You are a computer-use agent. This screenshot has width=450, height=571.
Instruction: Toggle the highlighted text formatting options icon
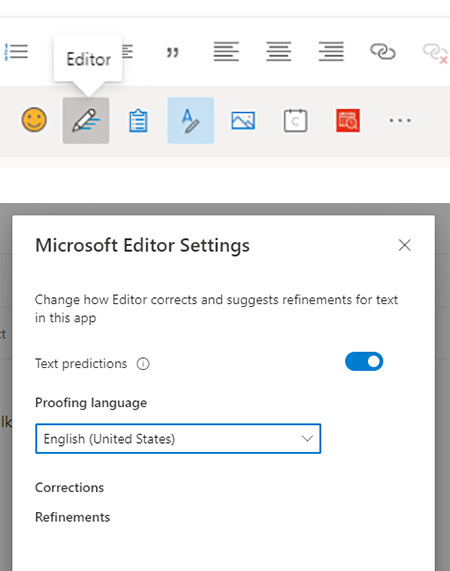click(x=190, y=121)
